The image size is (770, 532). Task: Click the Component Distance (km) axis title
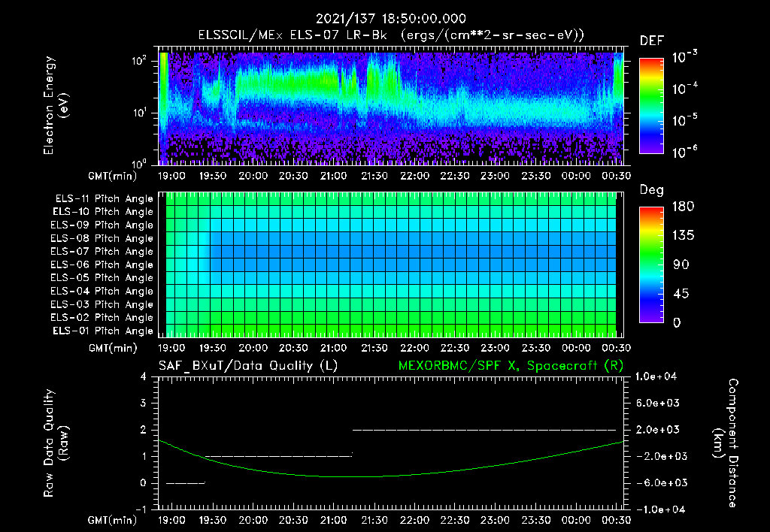tap(726, 443)
